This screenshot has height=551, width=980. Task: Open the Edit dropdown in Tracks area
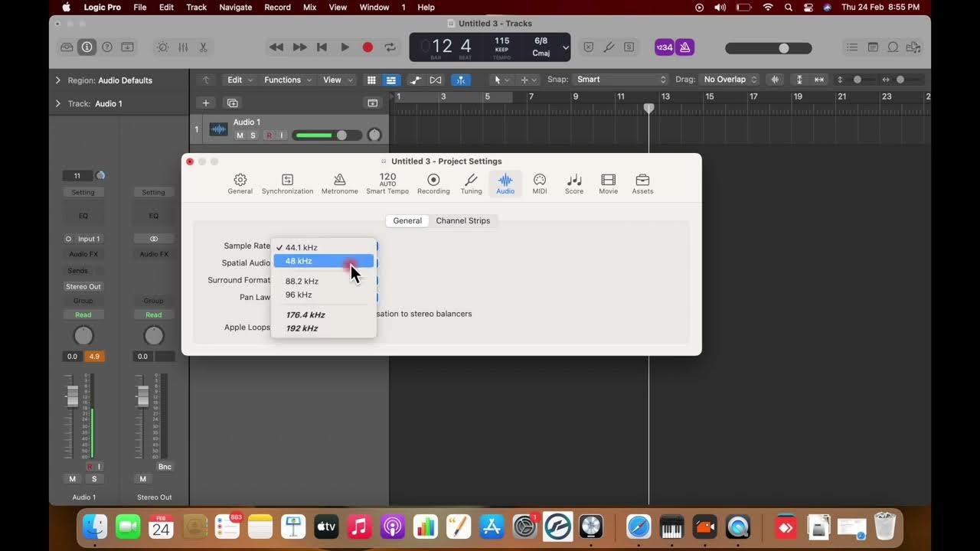pos(239,80)
